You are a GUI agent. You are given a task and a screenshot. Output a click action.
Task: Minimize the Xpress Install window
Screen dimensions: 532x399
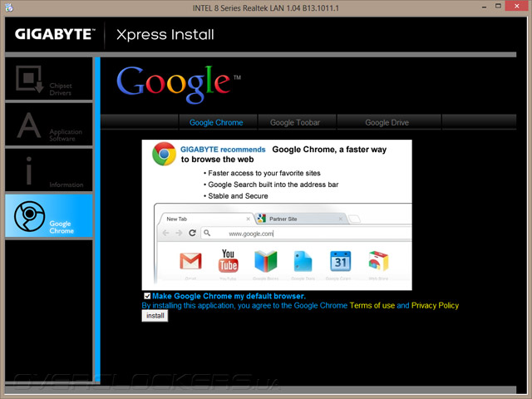click(x=484, y=7)
